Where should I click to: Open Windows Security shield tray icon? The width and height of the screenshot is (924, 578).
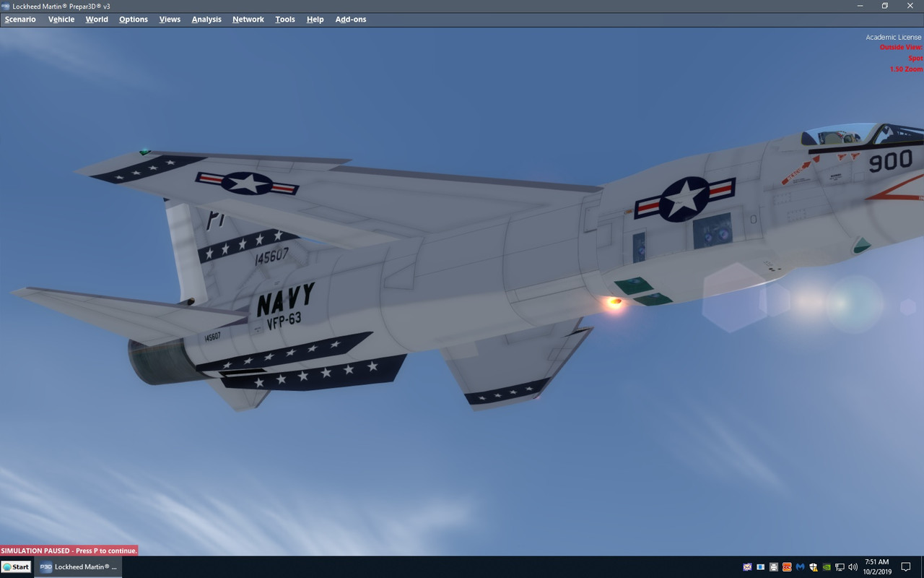pyautogui.click(x=814, y=567)
